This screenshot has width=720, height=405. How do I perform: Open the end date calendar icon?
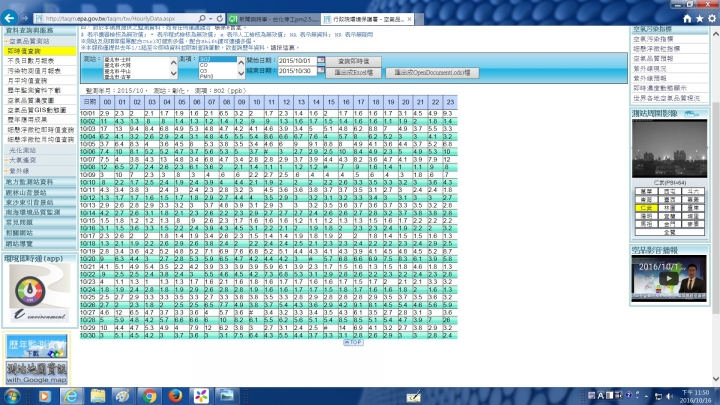point(321,70)
